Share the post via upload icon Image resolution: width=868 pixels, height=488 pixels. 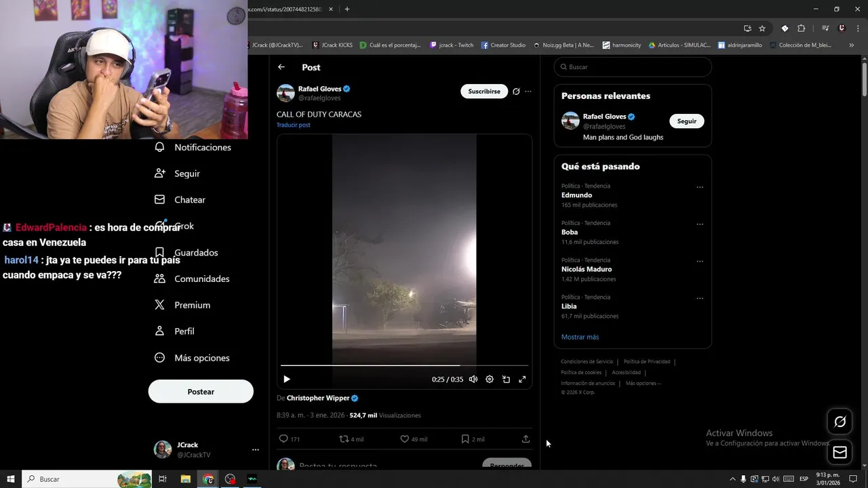(x=526, y=439)
